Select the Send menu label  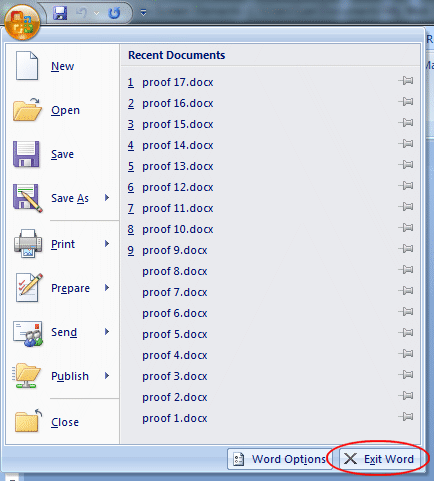[x=64, y=332]
